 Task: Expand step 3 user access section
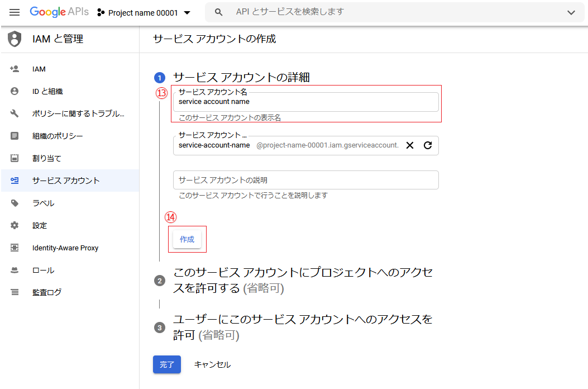(x=303, y=327)
